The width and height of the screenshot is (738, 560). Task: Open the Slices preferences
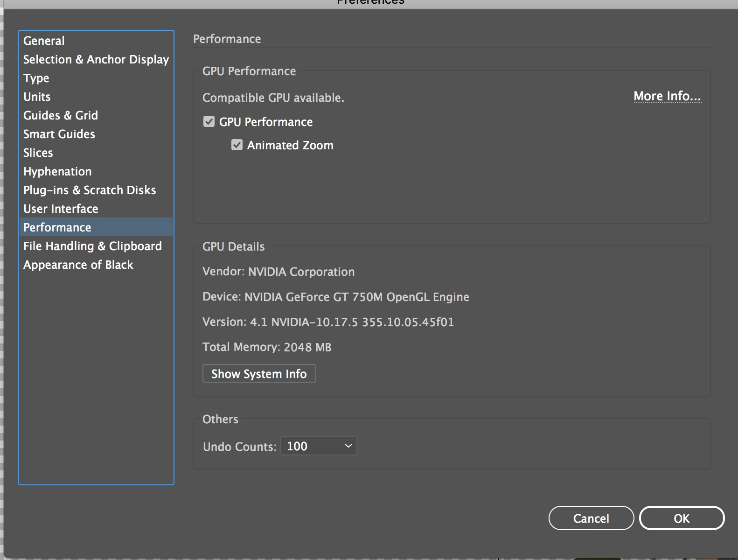click(96, 153)
